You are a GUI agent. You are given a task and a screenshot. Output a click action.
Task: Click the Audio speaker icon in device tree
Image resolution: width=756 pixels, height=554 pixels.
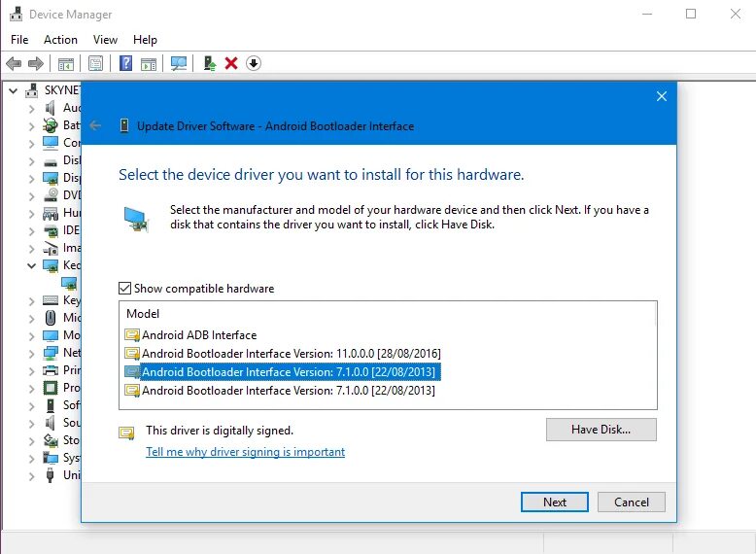(x=51, y=108)
